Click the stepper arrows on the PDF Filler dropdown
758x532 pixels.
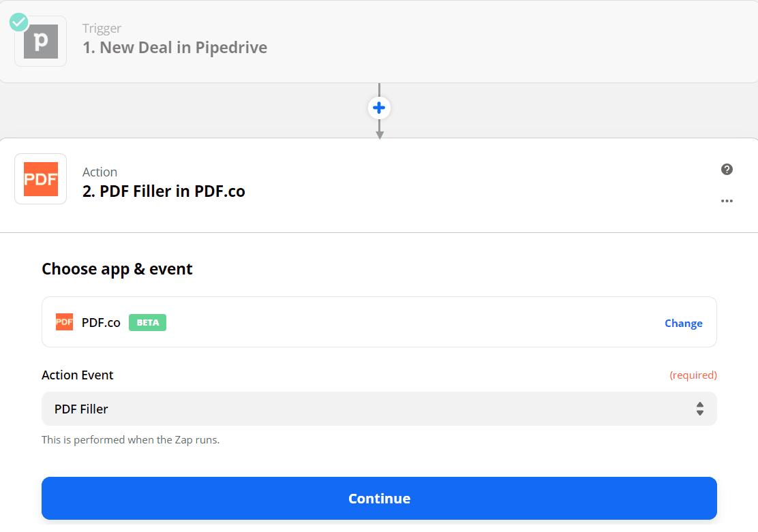(700, 409)
